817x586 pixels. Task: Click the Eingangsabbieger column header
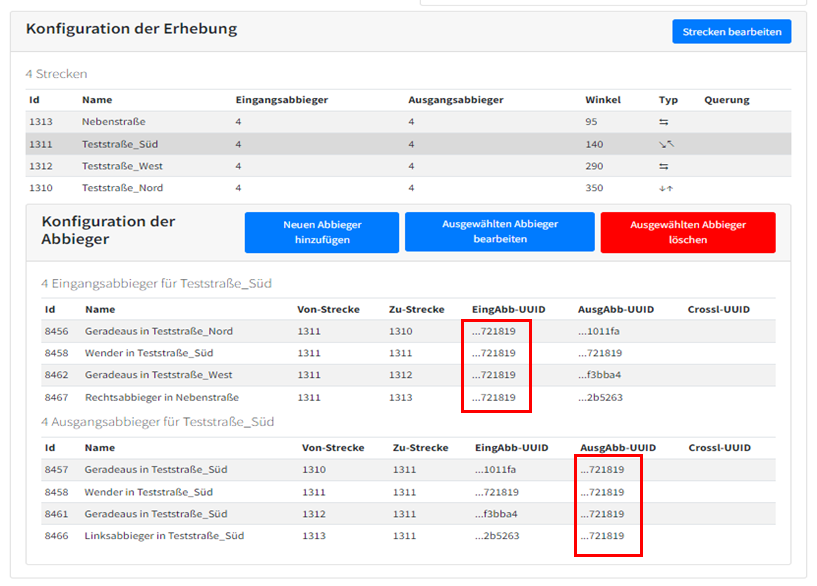coord(282,100)
